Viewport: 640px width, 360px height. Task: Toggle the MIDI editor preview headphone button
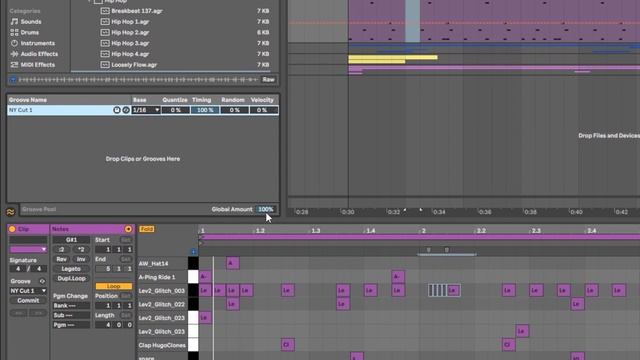(x=193, y=251)
